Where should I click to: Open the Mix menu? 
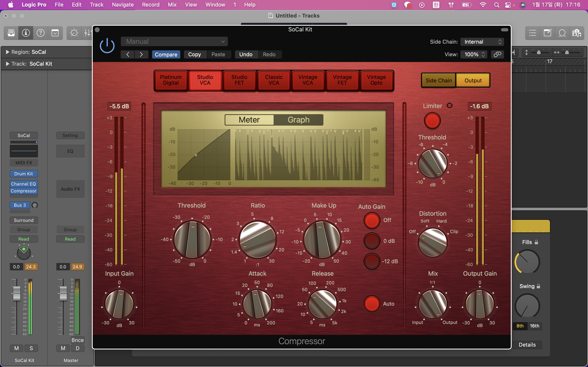tap(172, 5)
